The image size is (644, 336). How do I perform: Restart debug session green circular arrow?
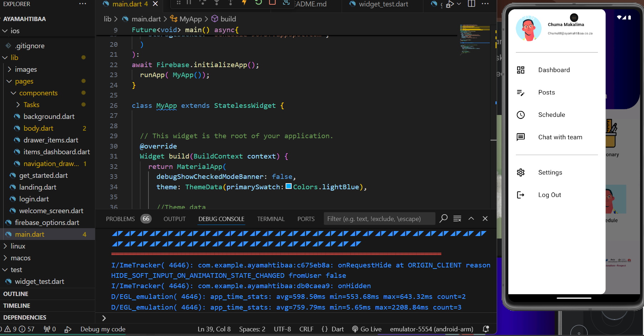tap(258, 2)
